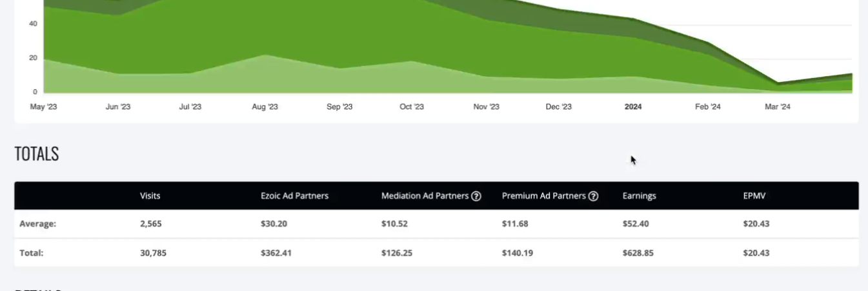Image resolution: width=868 pixels, height=291 pixels.
Task: Select the total visits value 30,785
Action: 153,253
